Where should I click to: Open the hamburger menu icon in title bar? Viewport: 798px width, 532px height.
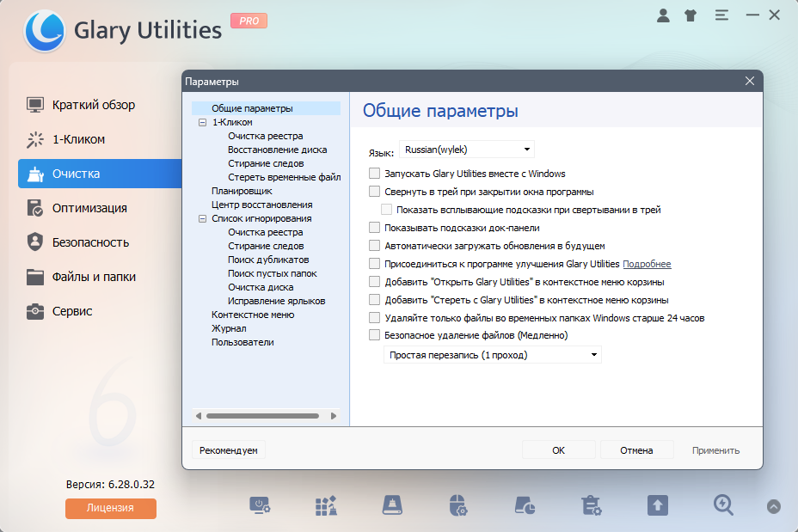[x=721, y=15]
